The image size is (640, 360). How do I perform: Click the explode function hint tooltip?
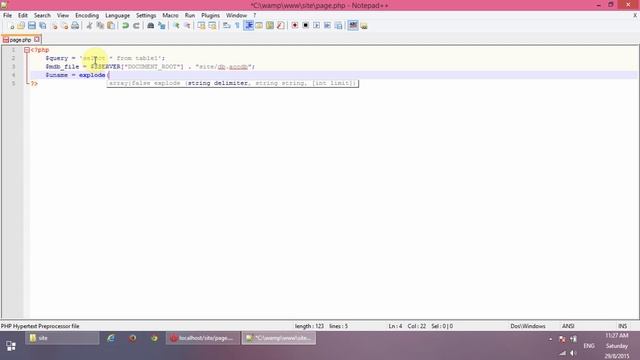coord(233,83)
